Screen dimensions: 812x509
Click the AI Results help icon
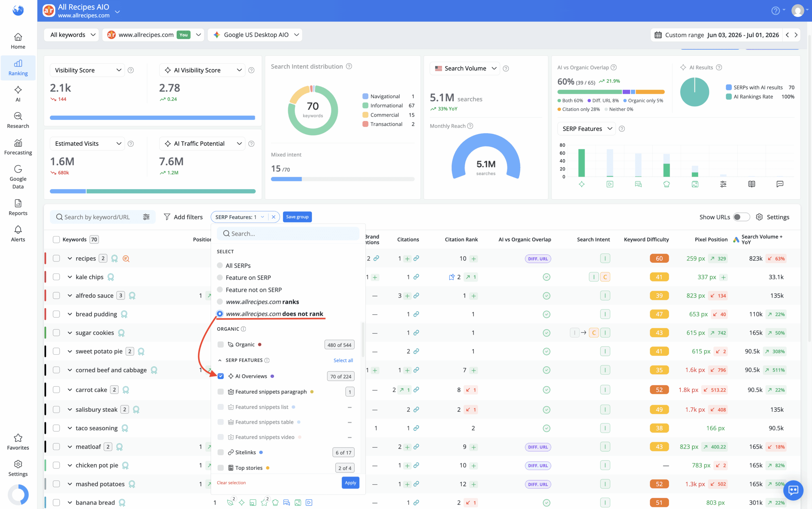[719, 67]
